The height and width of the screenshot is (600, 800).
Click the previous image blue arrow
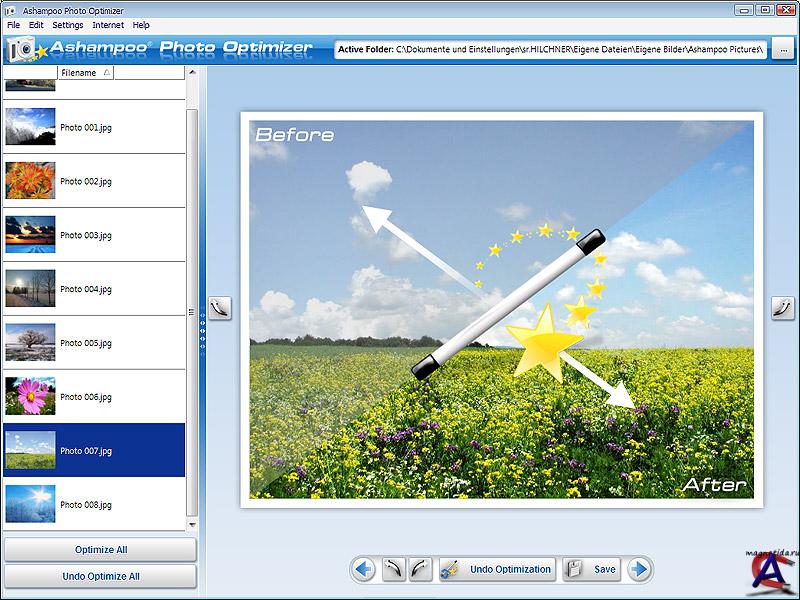point(363,570)
